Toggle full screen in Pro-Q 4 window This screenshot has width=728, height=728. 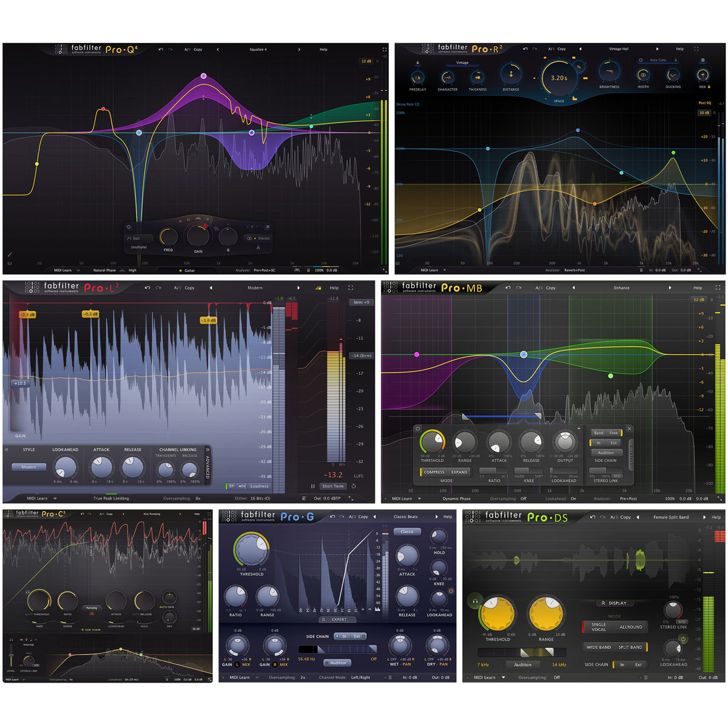point(385,49)
